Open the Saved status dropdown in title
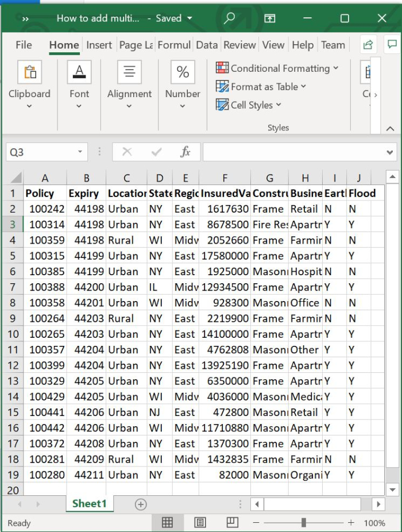This screenshot has height=532, width=402. (190, 18)
